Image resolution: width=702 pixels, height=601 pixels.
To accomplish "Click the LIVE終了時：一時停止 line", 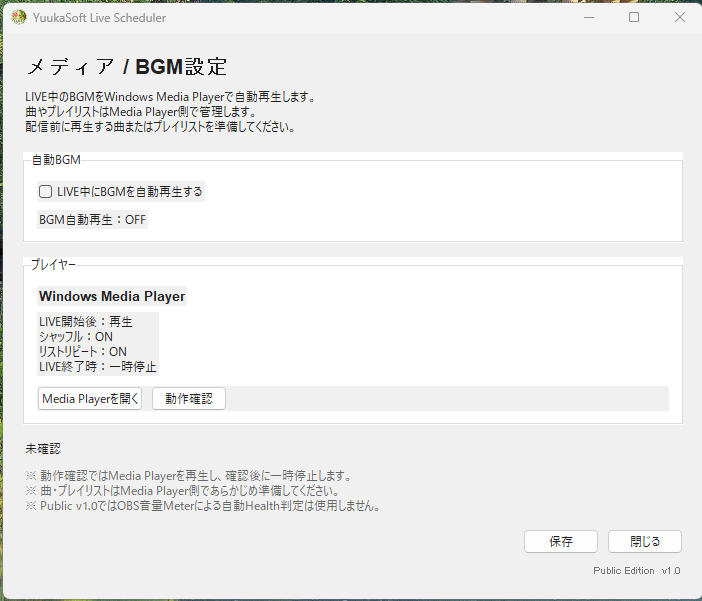I will (98, 367).
